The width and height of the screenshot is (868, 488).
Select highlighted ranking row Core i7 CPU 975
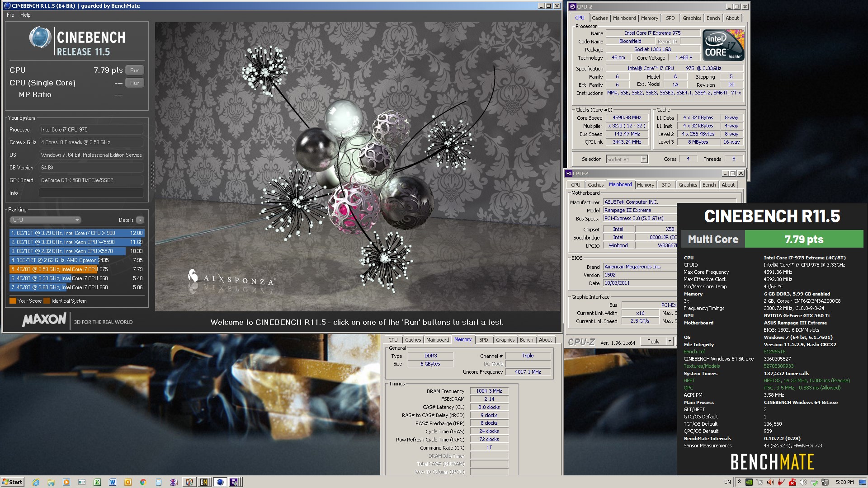click(77, 269)
